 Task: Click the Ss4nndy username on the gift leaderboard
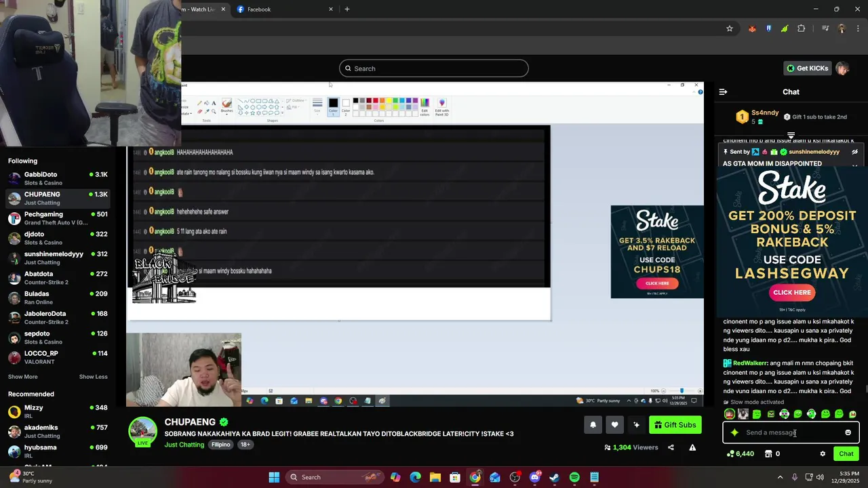tap(765, 113)
